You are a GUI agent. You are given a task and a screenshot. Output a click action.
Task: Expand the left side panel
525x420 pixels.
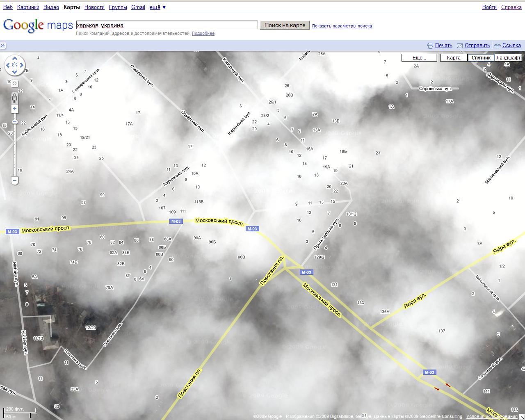[x=3, y=46]
